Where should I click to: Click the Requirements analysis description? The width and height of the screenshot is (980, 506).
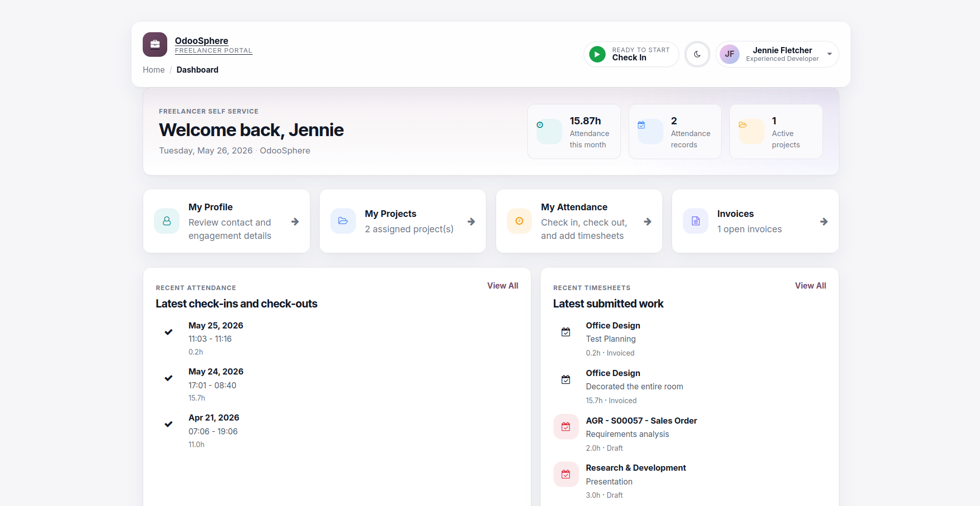628,434
